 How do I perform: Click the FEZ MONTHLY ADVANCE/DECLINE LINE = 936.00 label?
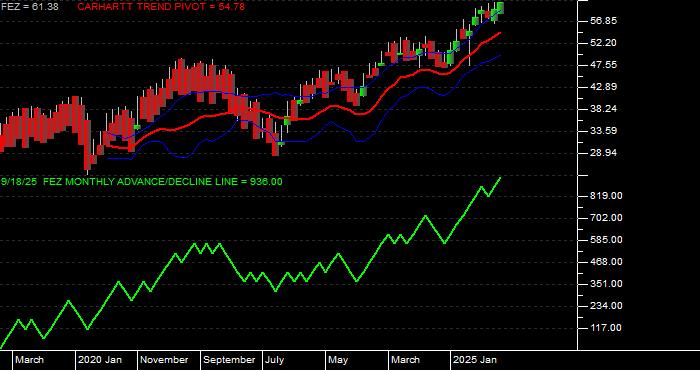[x=163, y=182]
